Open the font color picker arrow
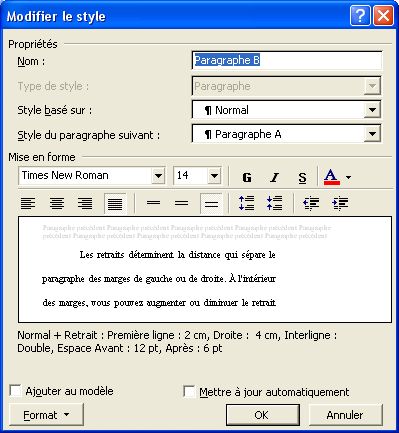This screenshot has height=433, width=399. click(348, 177)
